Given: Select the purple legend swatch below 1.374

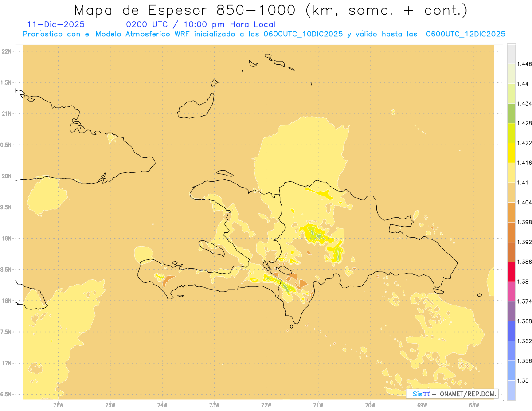Looking at the screenshot, I should [x=511, y=311].
